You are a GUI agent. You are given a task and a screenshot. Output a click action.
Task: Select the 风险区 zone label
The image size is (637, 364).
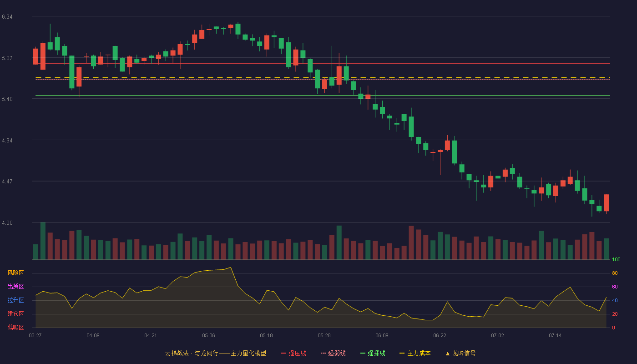click(15, 273)
